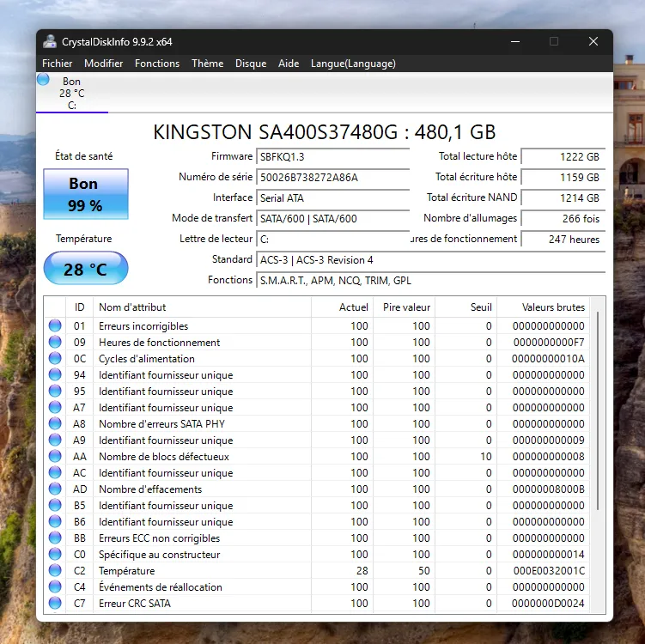Click the Interface field Serial ATA

point(332,197)
